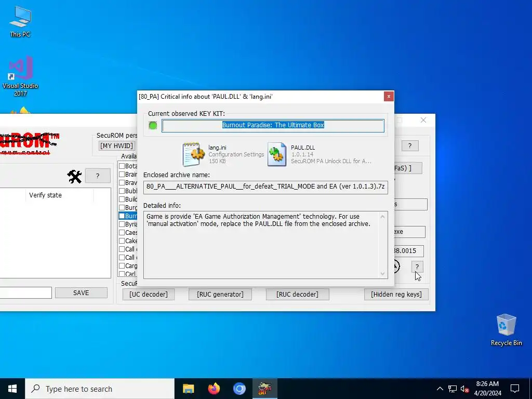Click the network status tray icon
The width and height of the screenshot is (532, 399).
pyautogui.click(x=453, y=389)
